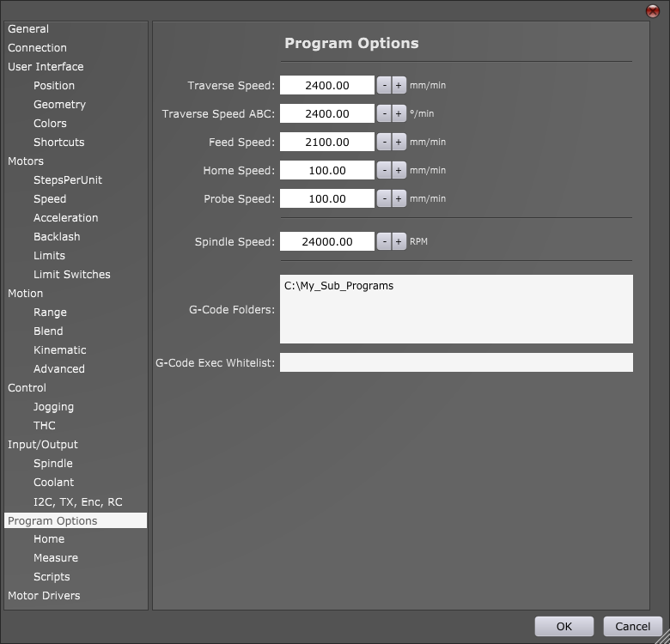Focus the Spindle Speed value field
This screenshot has width=670, height=644.
point(327,241)
